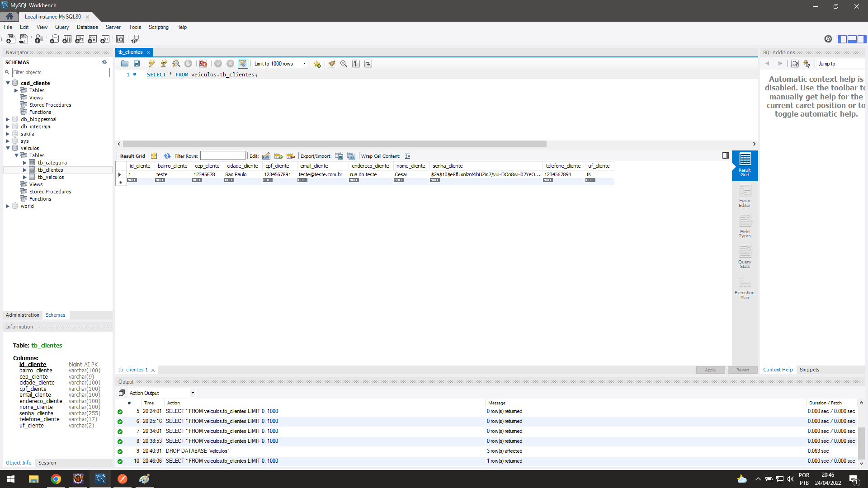Expand the world schema node
This screenshot has height=488, width=868.
click(x=7, y=206)
